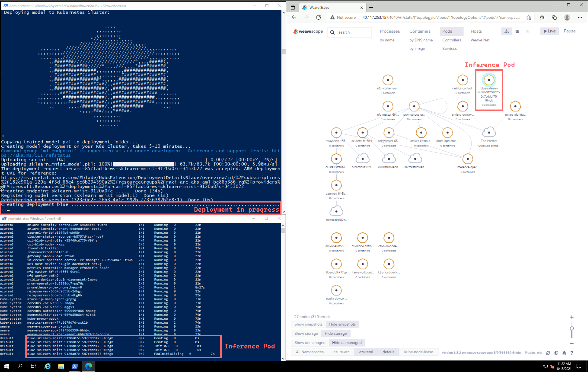Viewport: 588px width, 372px height.
Task: Filter by kube-node-lease namespace
Action: pyautogui.click(x=418, y=352)
